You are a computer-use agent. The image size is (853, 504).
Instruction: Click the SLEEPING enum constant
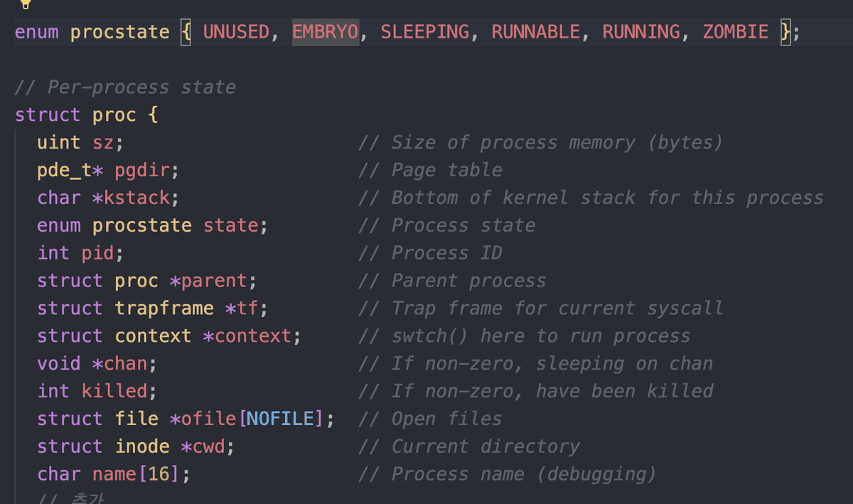(425, 32)
